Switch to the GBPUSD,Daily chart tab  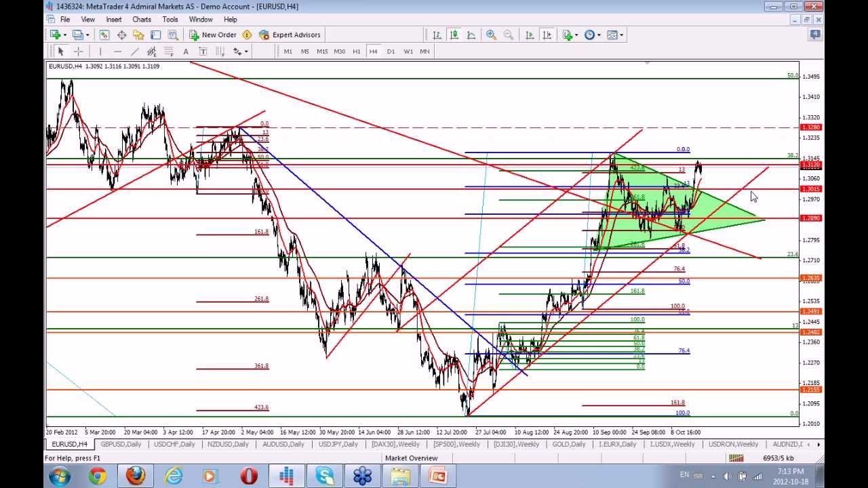121,445
